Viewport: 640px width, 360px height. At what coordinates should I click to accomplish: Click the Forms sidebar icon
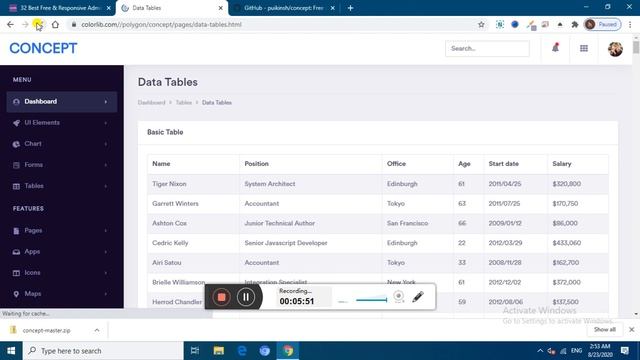point(16,165)
